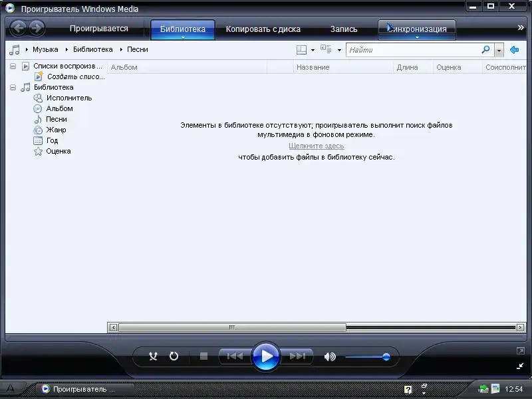532x399 pixels.
Task: Collapse the Библиотека tree node
Action: [13, 88]
